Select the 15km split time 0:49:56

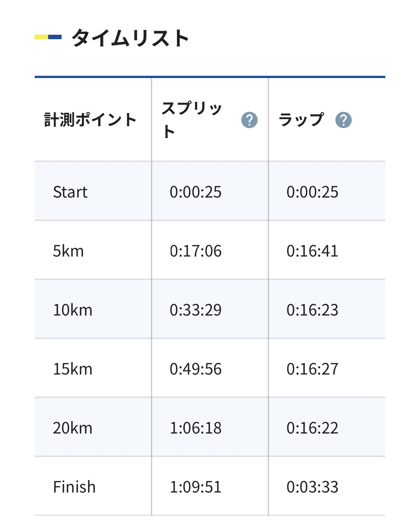coord(196,369)
